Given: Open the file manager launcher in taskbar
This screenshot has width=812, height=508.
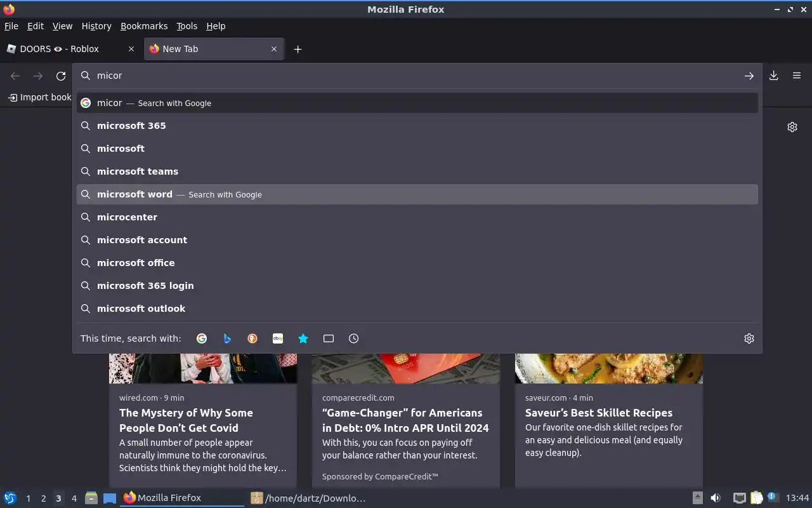Looking at the screenshot, I should (x=91, y=498).
